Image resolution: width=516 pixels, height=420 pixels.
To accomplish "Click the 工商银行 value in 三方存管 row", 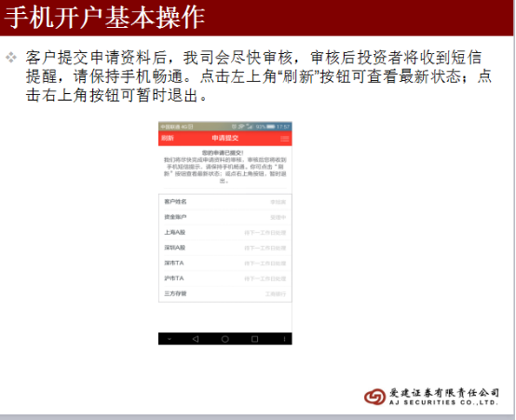I will click(276, 294).
